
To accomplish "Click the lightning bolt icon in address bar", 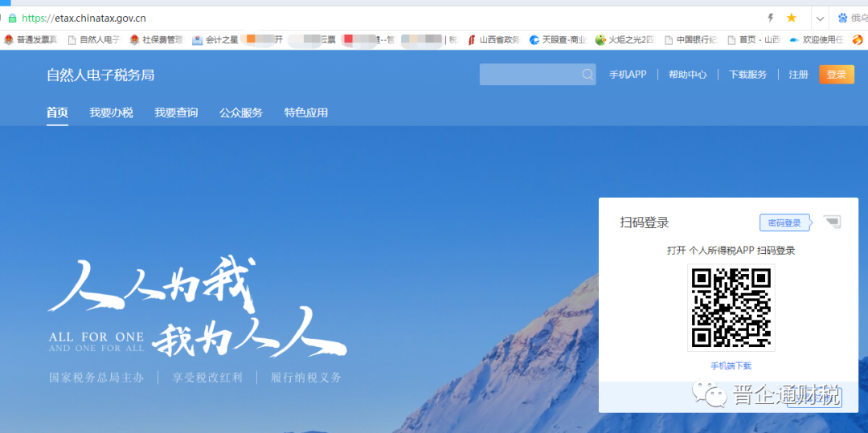I will pyautogui.click(x=771, y=18).
